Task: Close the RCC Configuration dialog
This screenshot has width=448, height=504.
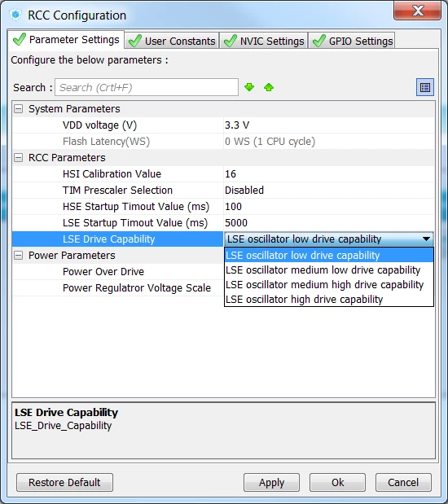Action: (x=417, y=11)
